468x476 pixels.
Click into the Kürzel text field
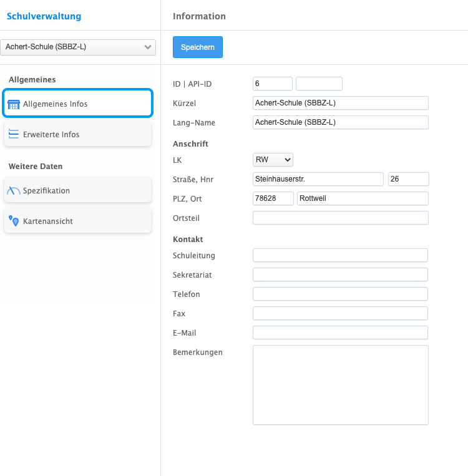340,103
